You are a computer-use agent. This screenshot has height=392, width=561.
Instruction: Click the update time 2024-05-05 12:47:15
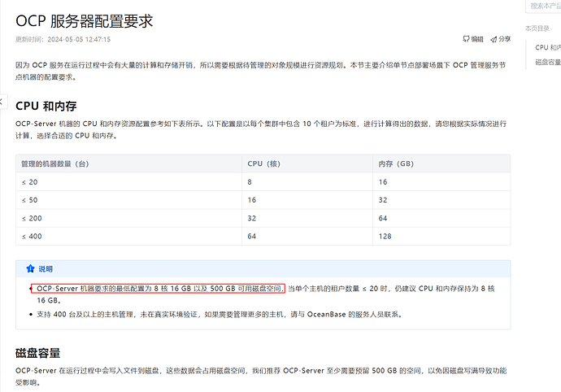click(x=79, y=39)
